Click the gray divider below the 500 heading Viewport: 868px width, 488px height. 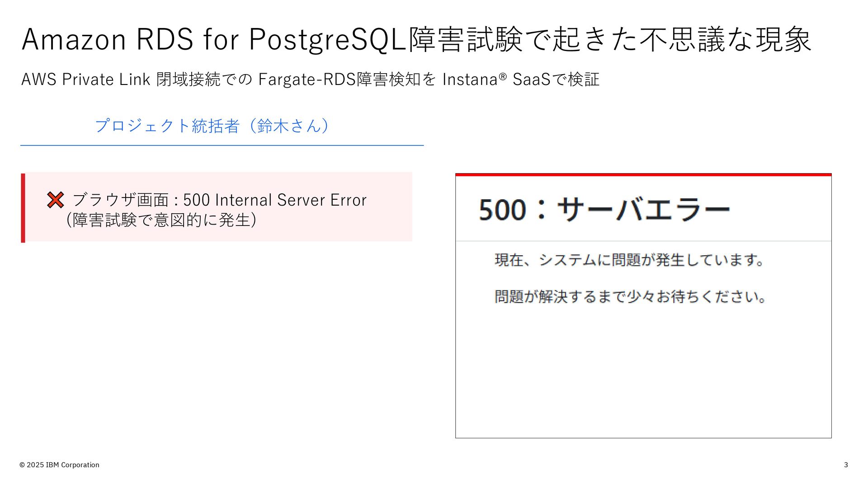(643, 241)
